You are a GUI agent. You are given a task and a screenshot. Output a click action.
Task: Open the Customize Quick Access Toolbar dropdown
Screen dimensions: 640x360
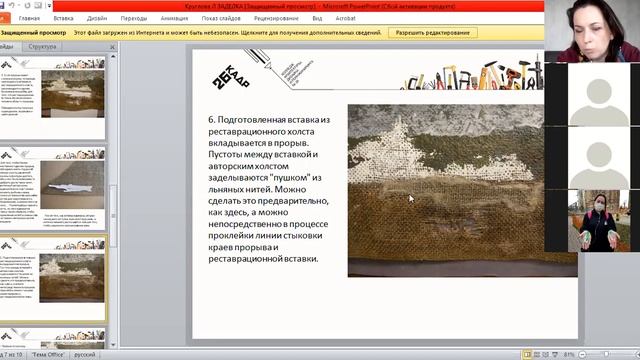(x=49, y=6)
